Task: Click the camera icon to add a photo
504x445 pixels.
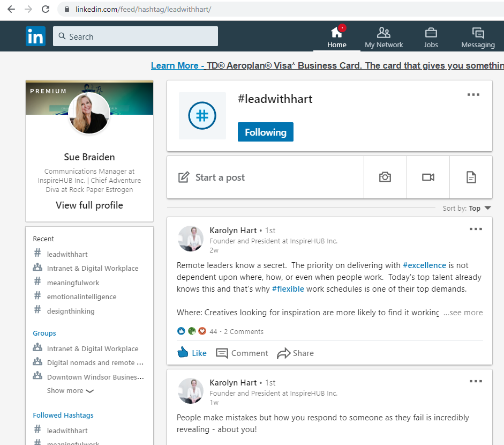Action: (385, 177)
